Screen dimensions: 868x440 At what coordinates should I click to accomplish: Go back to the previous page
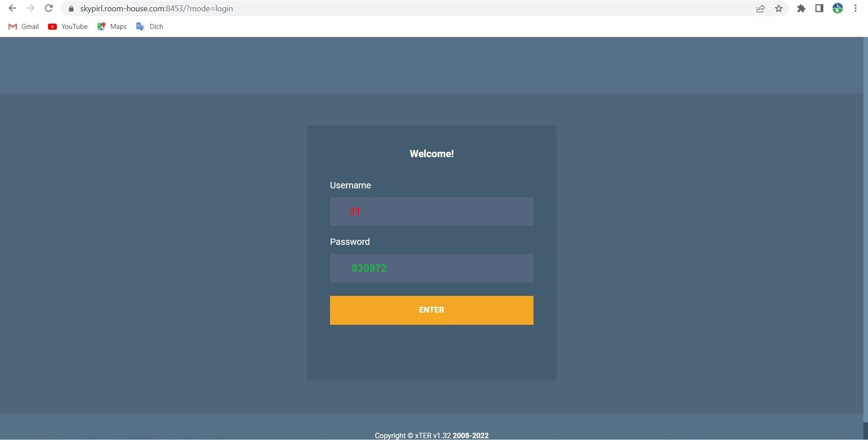12,9
